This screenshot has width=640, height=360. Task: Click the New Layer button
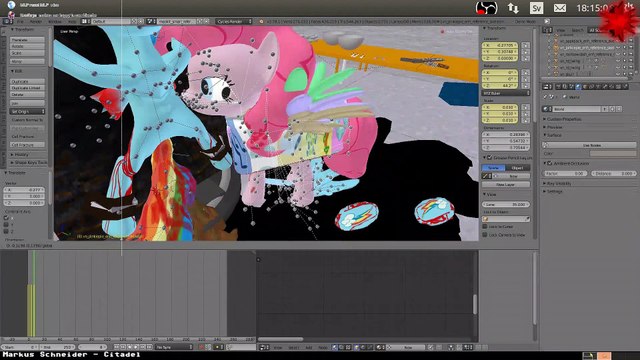(x=506, y=184)
